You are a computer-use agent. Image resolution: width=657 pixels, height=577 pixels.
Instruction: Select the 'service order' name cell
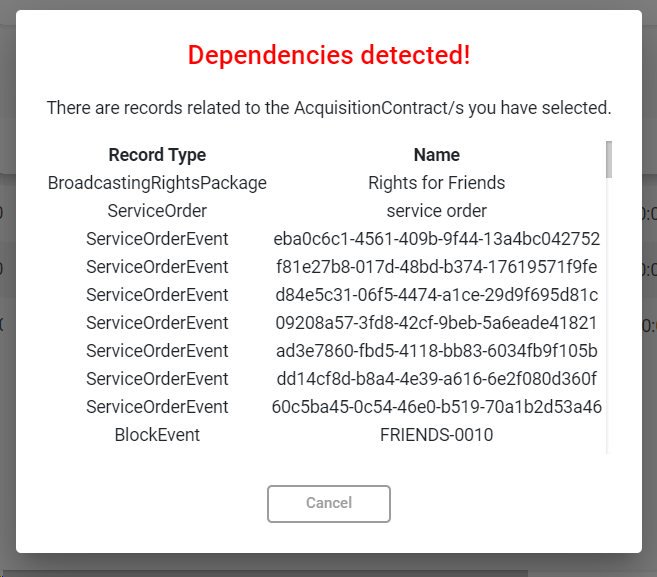click(437, 211)
